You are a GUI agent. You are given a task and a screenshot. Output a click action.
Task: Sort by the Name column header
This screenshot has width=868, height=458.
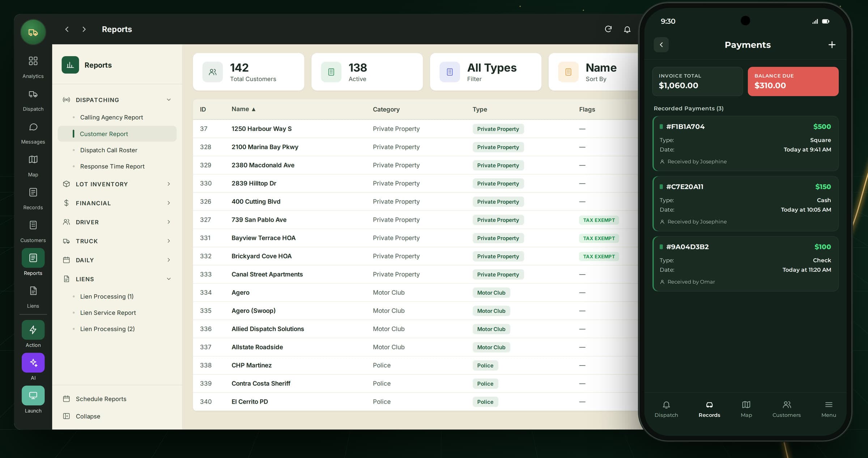click(x=243, y=109)
